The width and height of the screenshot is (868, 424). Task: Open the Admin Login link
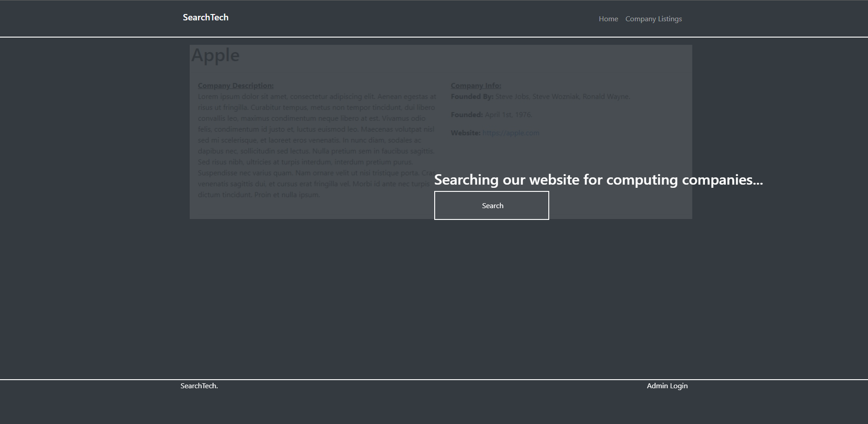pyautogui.click(x=667, y=386)
